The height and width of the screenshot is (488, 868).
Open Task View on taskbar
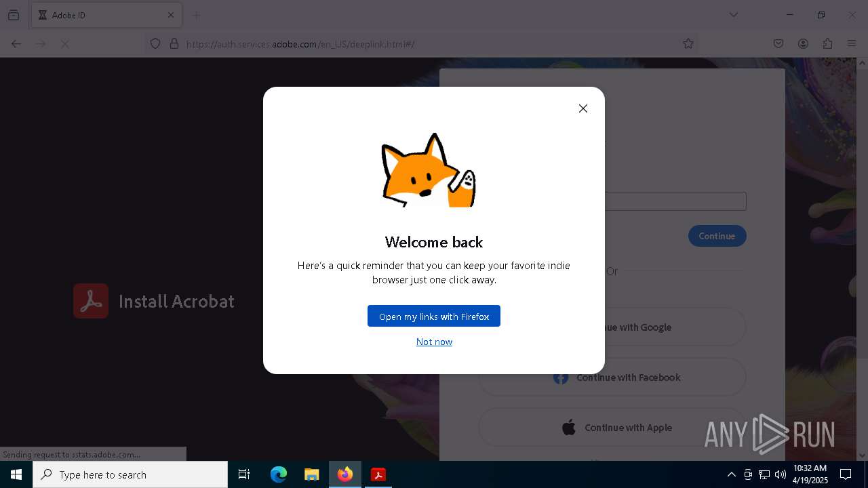[244, 474]
